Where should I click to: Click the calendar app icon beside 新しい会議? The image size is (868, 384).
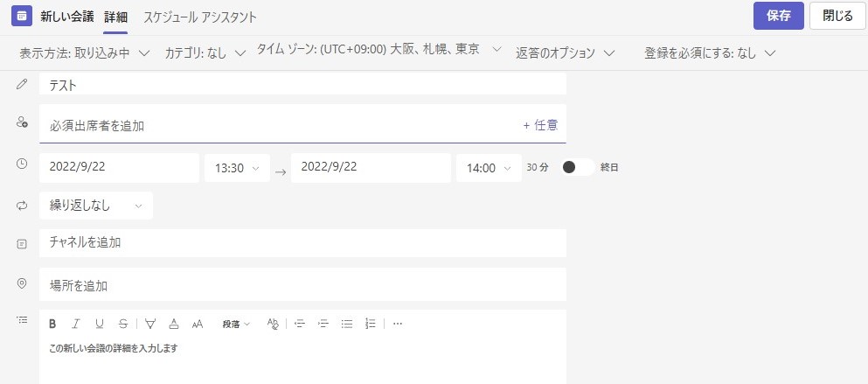coord(22,16)
